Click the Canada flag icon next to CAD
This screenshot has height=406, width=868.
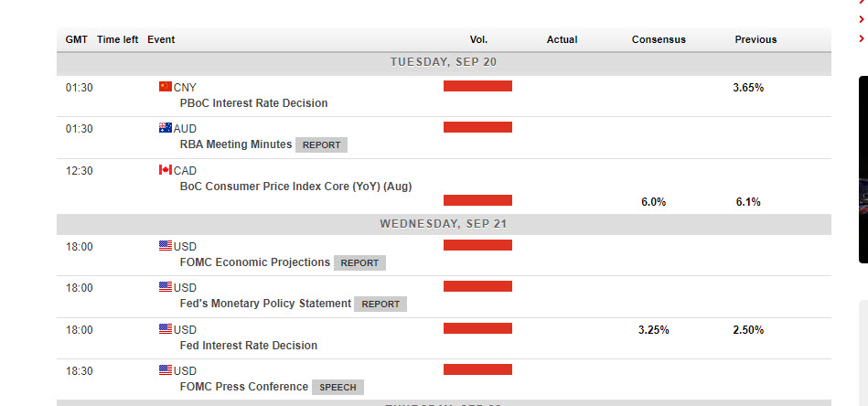(165, 170)
